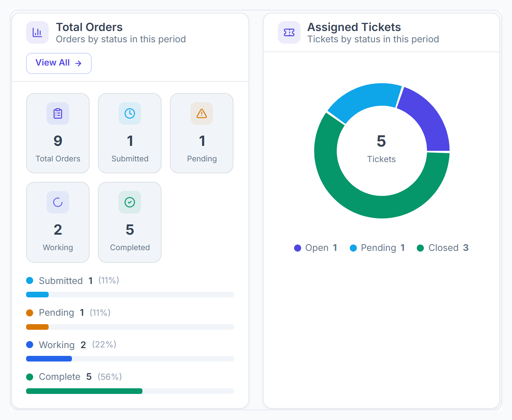
Task: Click the purple Open legend dot
Action: click(298, 248)
